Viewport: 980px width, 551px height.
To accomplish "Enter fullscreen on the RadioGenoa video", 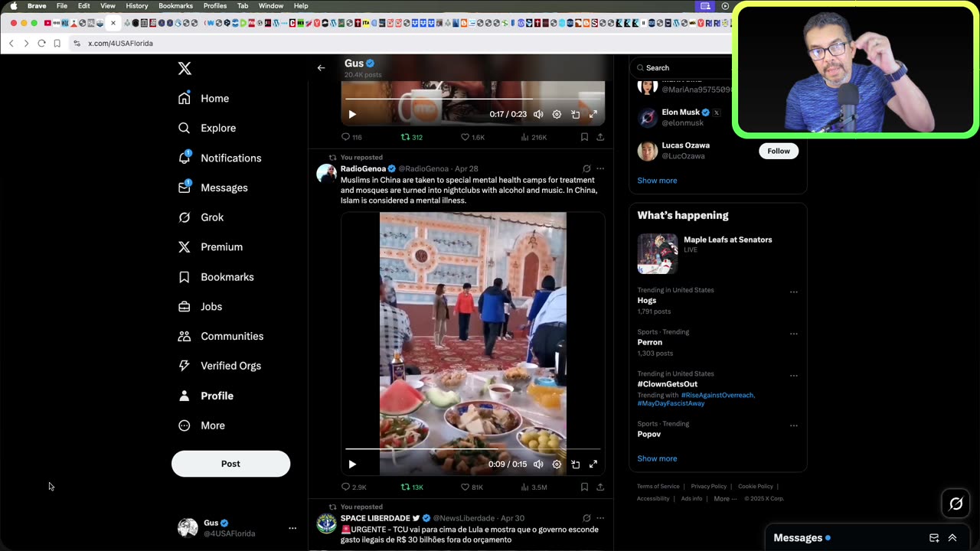I will tap(593, 464).
